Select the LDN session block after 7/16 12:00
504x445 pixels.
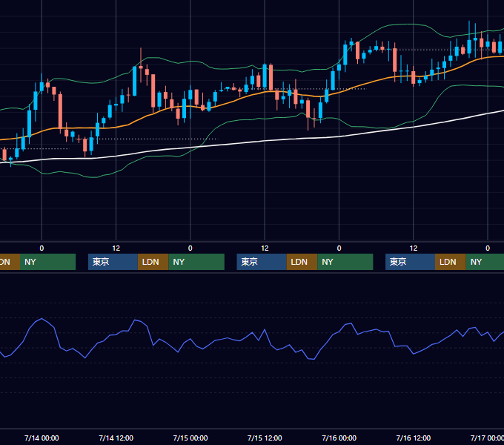point(451,262)
